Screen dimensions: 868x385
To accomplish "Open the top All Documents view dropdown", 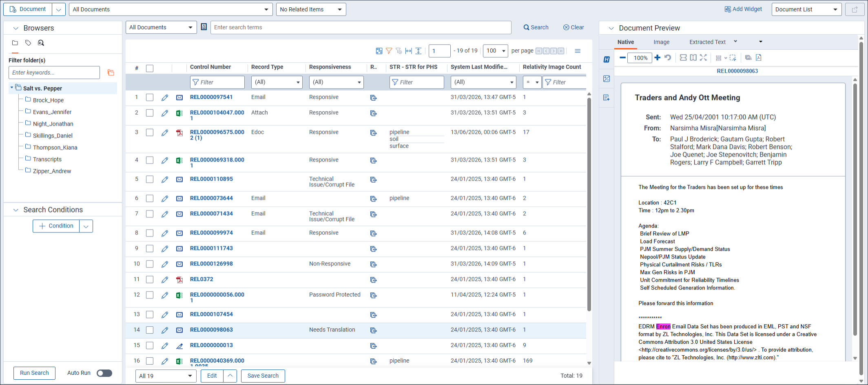I will pyautogui.click(x=171, y=9).
